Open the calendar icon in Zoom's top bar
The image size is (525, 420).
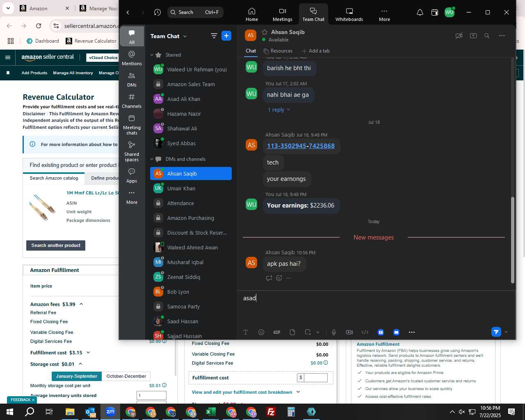click(x=435, y=12)
